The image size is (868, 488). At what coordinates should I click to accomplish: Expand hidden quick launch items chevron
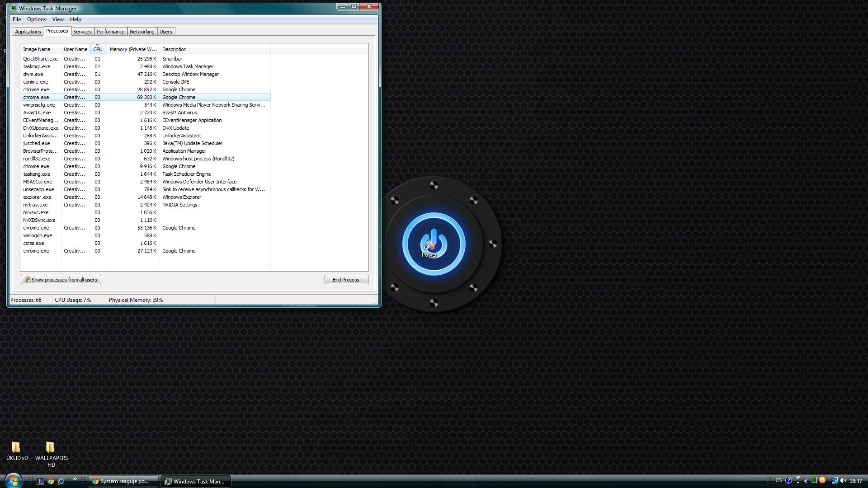point(75,479)
